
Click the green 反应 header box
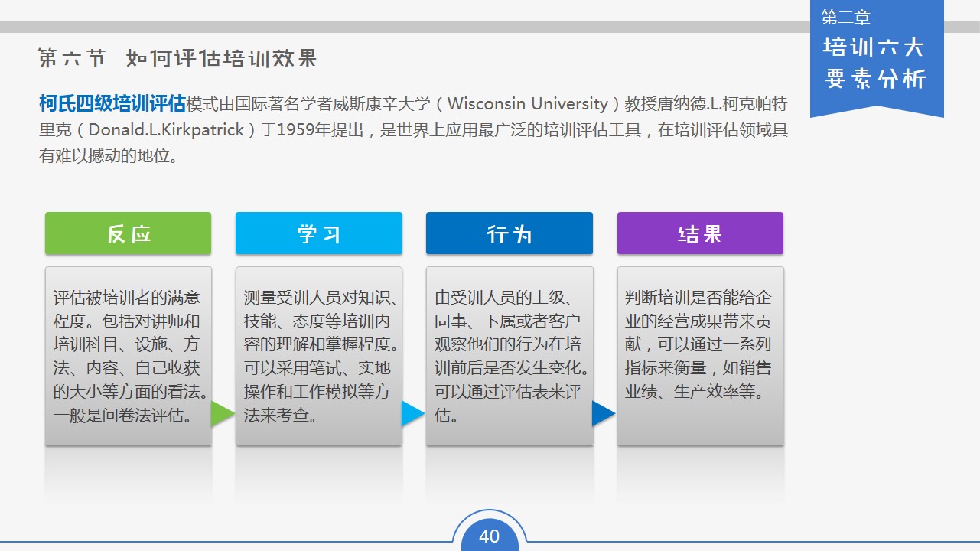pos(129,233)
